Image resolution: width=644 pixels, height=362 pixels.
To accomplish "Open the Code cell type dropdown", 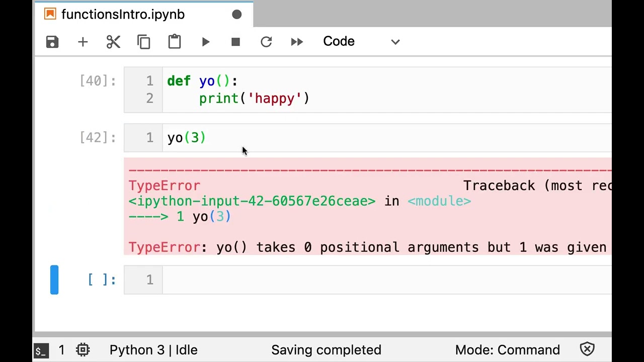I will (361, 42).
